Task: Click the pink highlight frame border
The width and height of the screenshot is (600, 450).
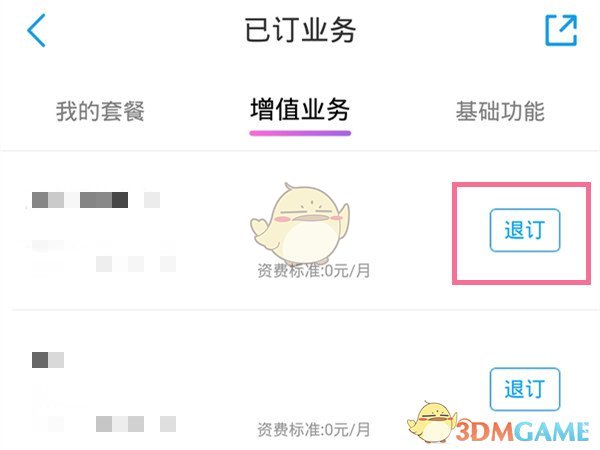Action: 522,185
